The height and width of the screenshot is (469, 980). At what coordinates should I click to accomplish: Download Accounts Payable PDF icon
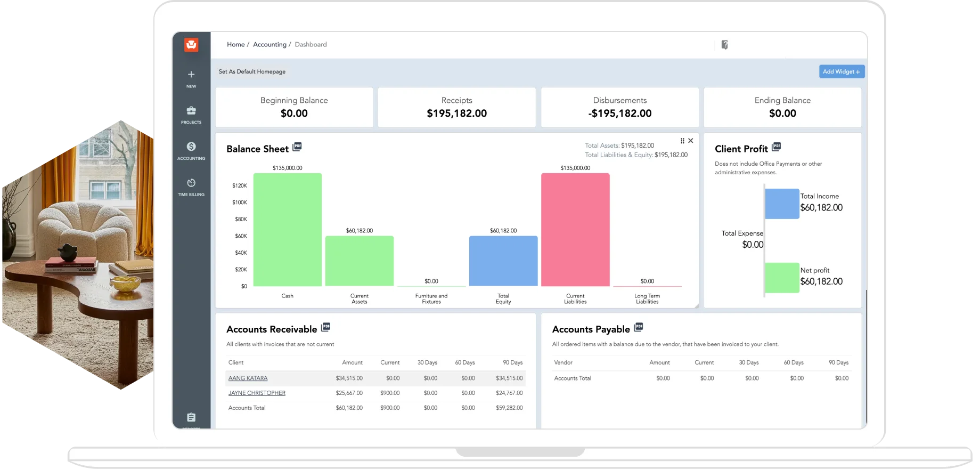639,327
